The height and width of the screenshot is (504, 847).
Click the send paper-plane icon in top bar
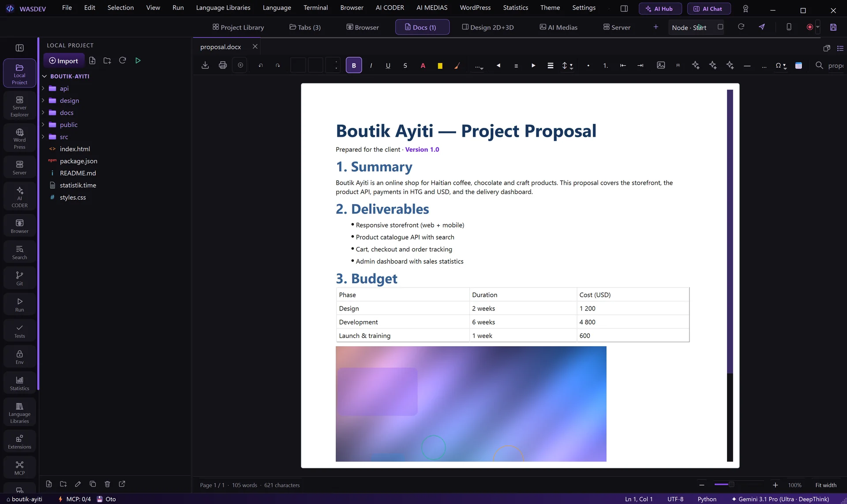coord(762,27)
